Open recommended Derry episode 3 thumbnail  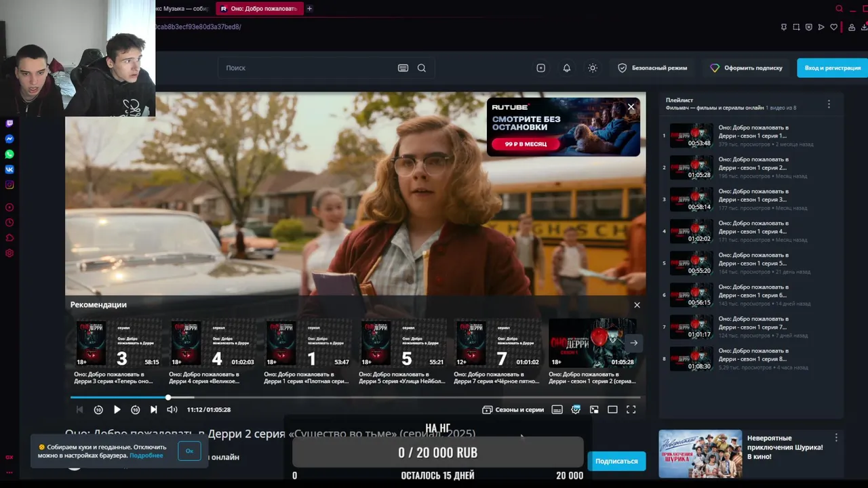(118, 343)
